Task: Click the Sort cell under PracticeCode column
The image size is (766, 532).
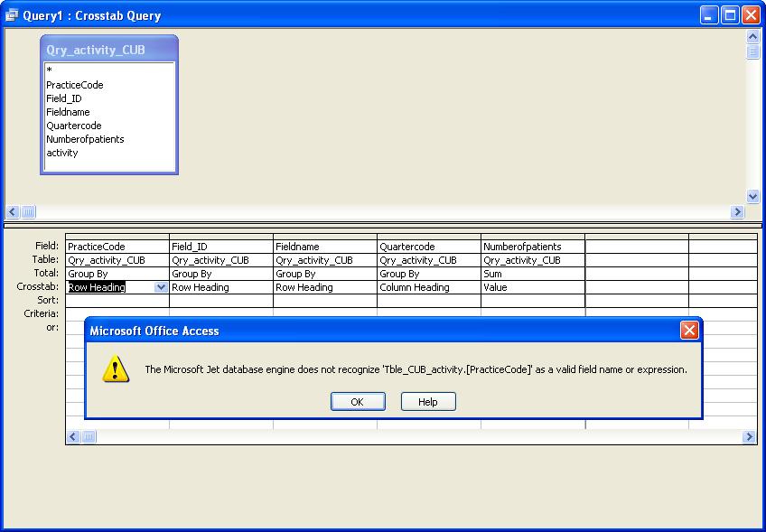Action: coord(117,301)
